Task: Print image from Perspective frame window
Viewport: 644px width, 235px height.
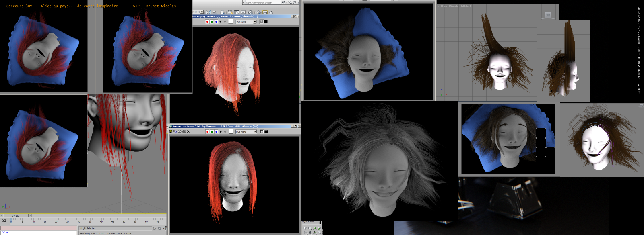Action: point(184,131)
